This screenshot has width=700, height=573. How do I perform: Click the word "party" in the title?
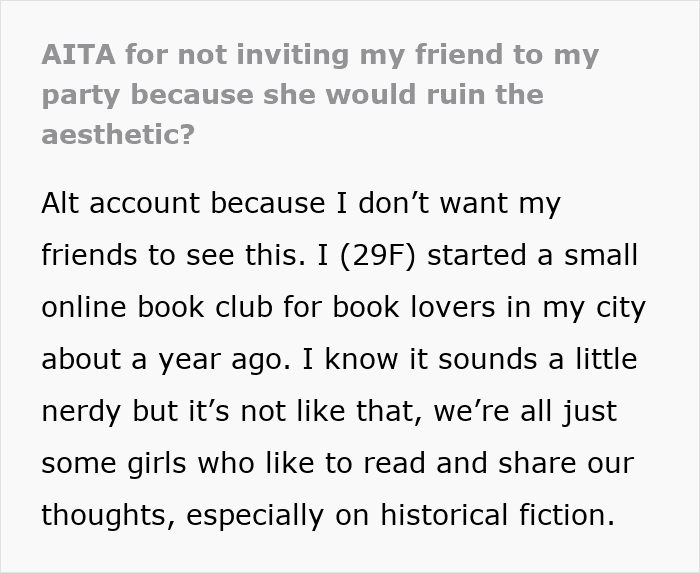click(x=80, y=94)
